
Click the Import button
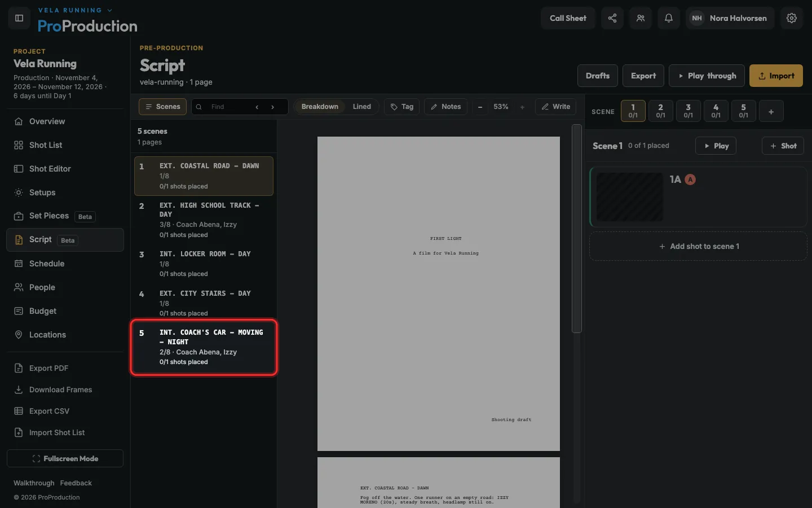tap(776, 76)
